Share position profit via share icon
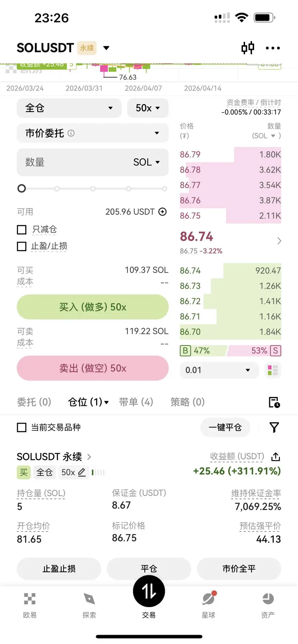The width and height of the screenshot is (298, 644). pyautogui.click(x=276, y=457)
